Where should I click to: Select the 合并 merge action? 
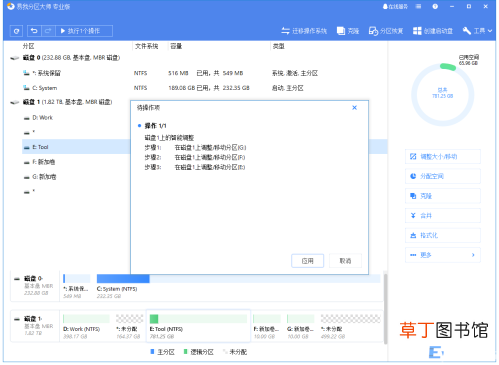(x=443, y=215)
